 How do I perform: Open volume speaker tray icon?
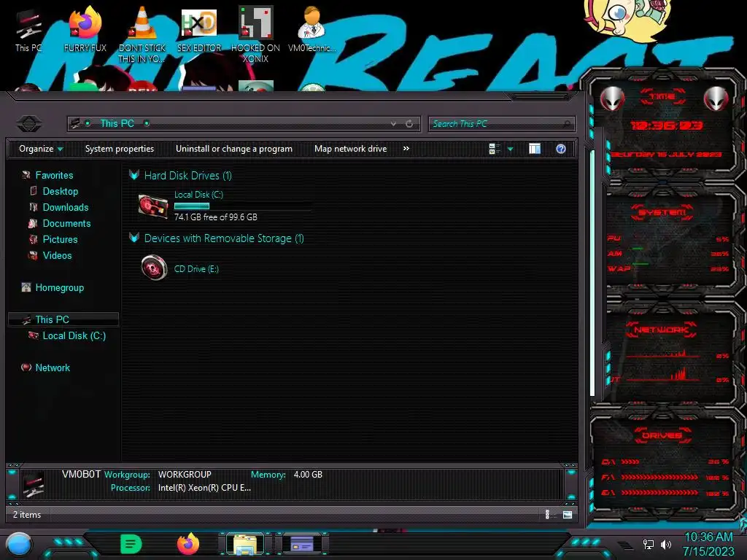click(666, 544)
